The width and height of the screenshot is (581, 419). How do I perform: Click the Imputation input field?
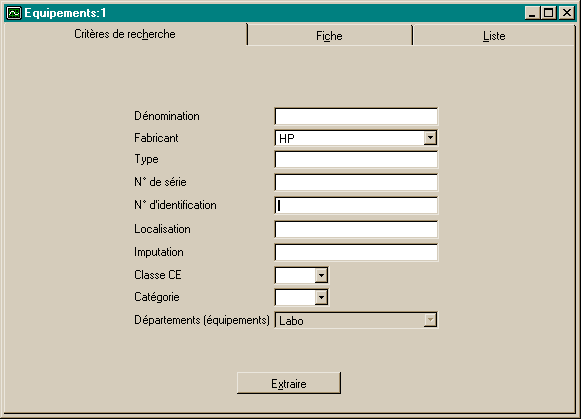[x=356, y=252]
